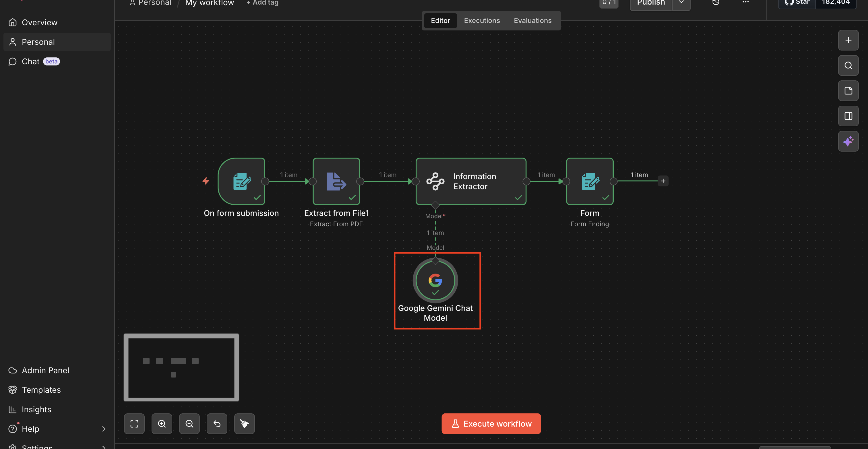
Task: Click the zoom out canvas icon
Action: coord(189,424)
